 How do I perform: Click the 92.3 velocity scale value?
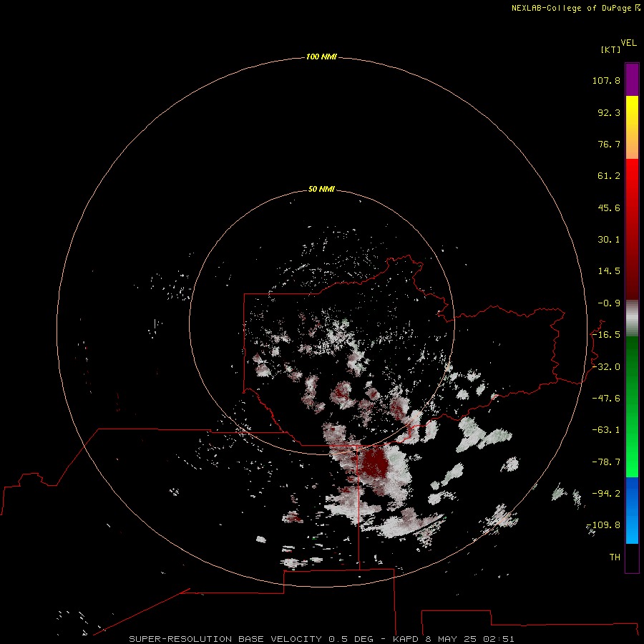609,112
